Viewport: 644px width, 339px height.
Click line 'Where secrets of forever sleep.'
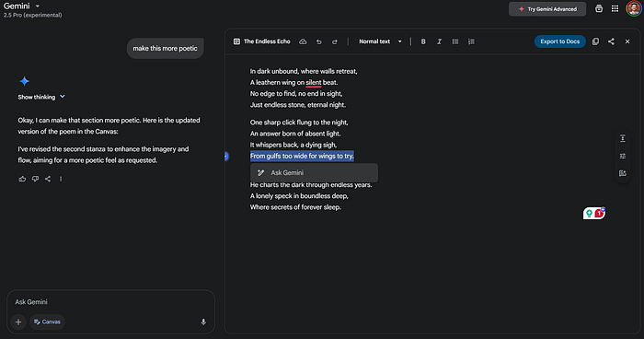[x=295, y=207]
